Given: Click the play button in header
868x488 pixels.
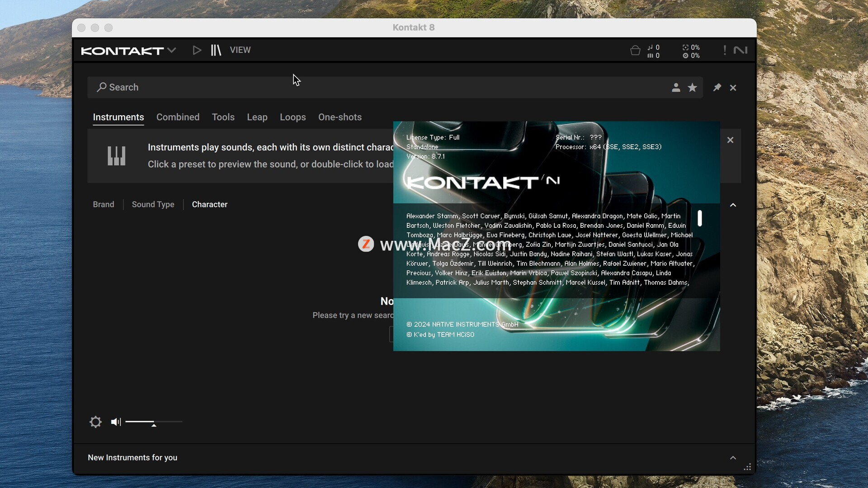Looking at the screenshot, I should pos(197,50).
